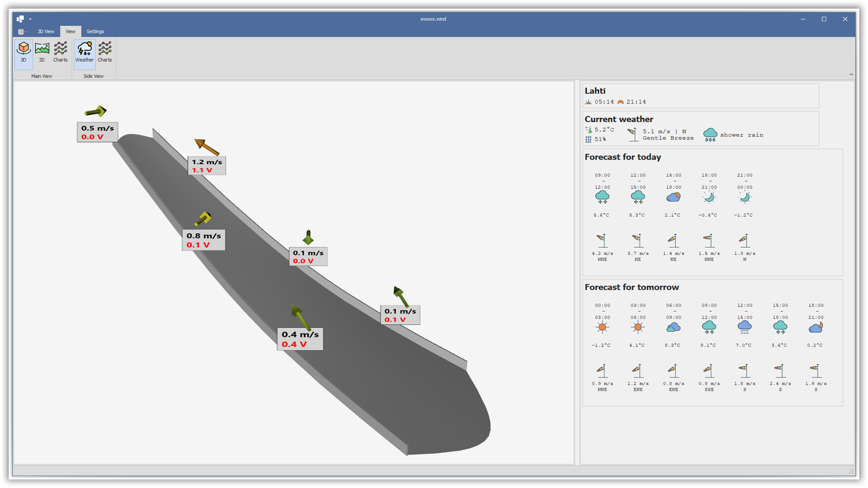The image size is (868, 488).
Task: Open the 3D View ribbon tab
Action: (x=46, y=31)
